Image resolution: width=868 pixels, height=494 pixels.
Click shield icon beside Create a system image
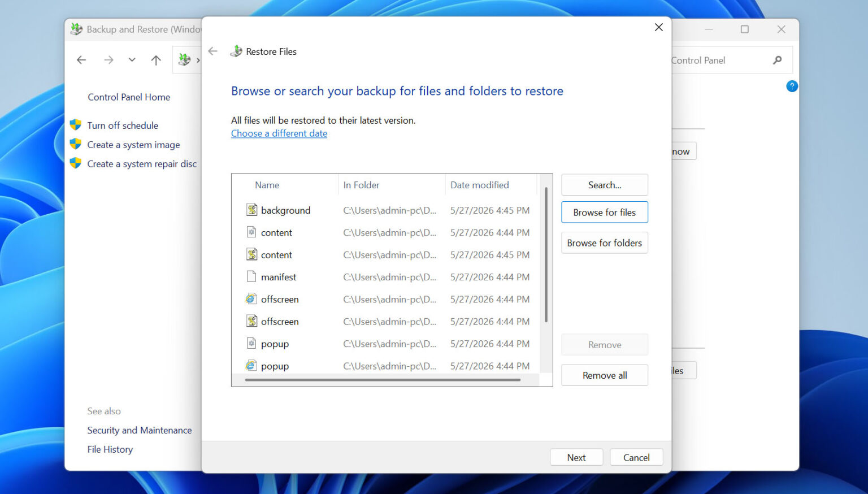[x=76, y=144]
